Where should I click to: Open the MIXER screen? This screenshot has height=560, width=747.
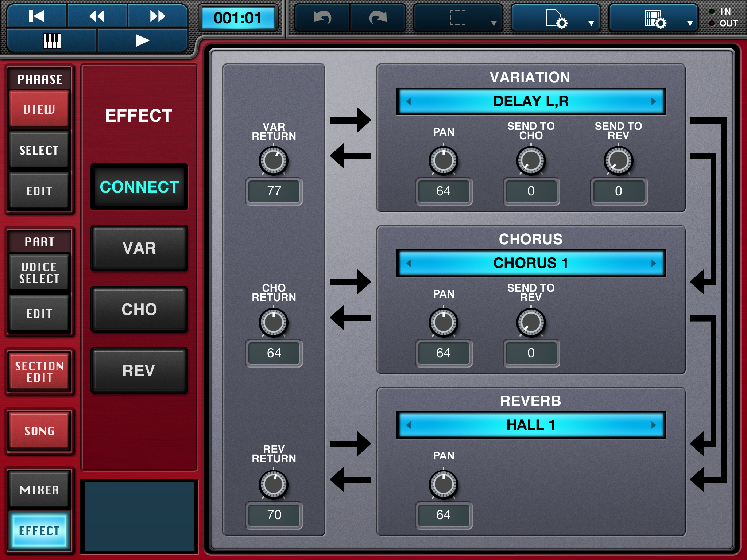point(39,490)
